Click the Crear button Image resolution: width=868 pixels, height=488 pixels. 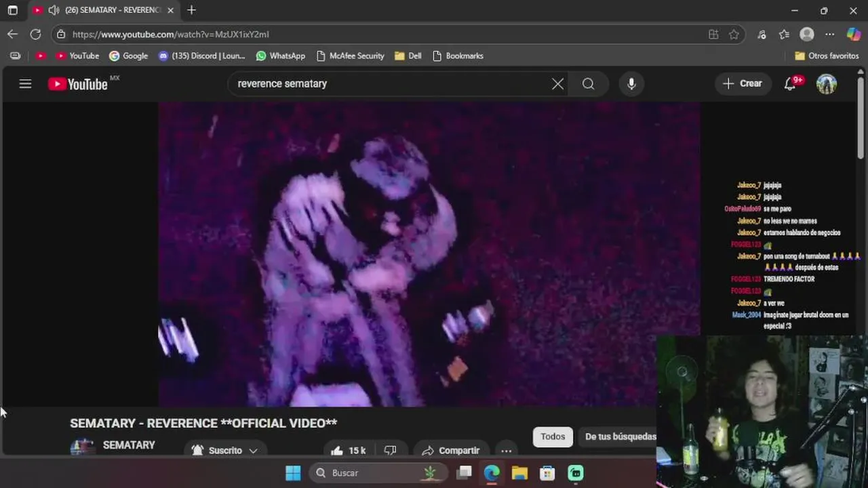743,84
